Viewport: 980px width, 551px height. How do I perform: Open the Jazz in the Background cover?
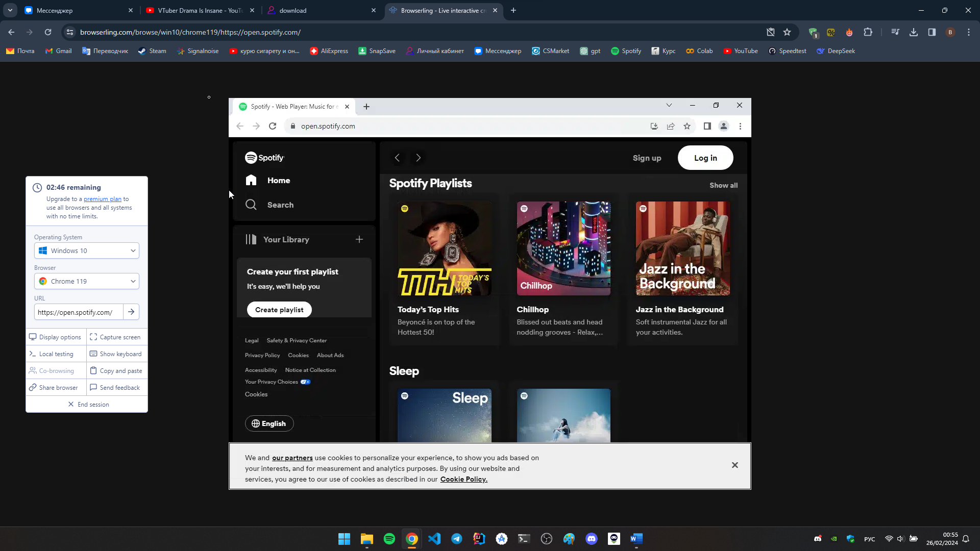click(x=683, y=248)
